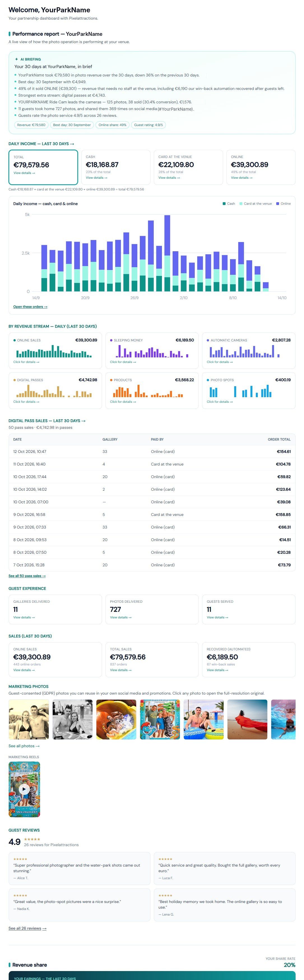Open View details under Online income
Image resolution: width=304 pixels, height=980 pixels.
click(242, 178)
